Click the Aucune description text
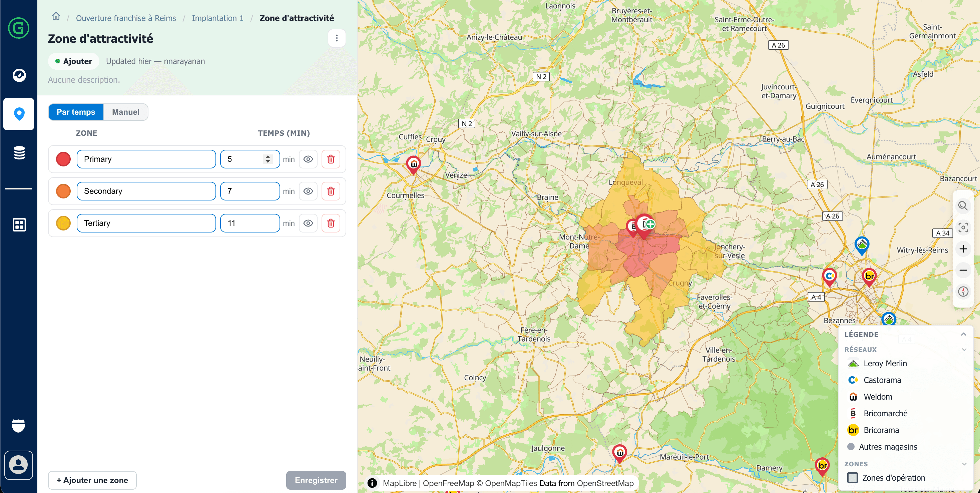Viewport: 980px width, 493px height. (84, 80)
